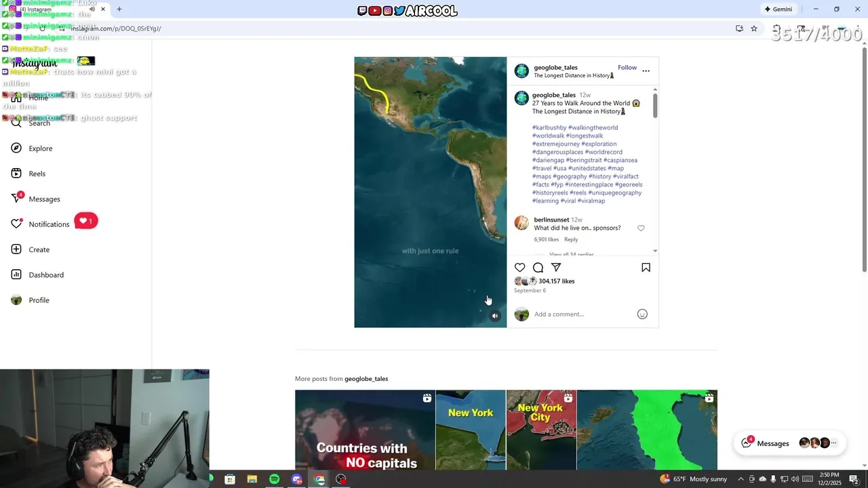Click the Chrome icon on the taskbar
The width and height of the screenshot is (868, 488).
pos(319,479)
